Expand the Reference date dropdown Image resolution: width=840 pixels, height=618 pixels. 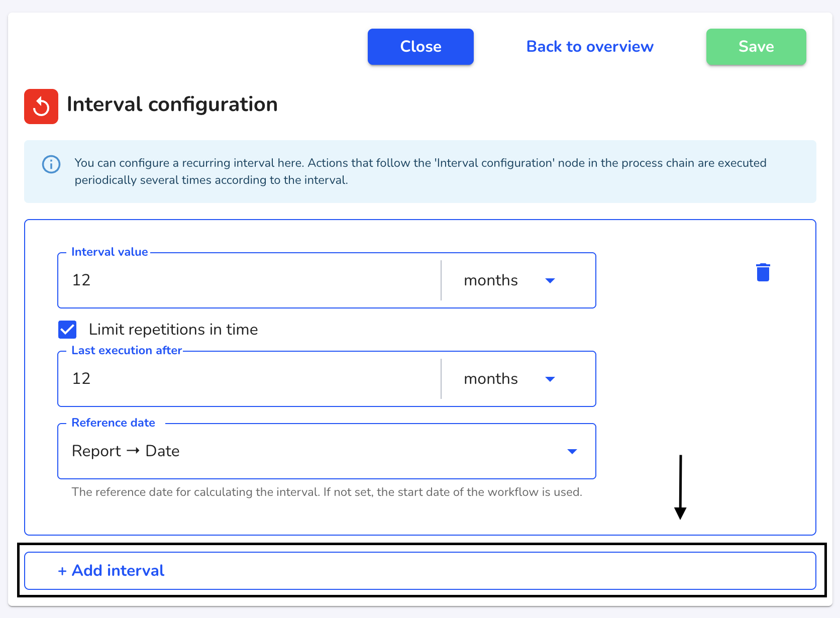point(572,451)
